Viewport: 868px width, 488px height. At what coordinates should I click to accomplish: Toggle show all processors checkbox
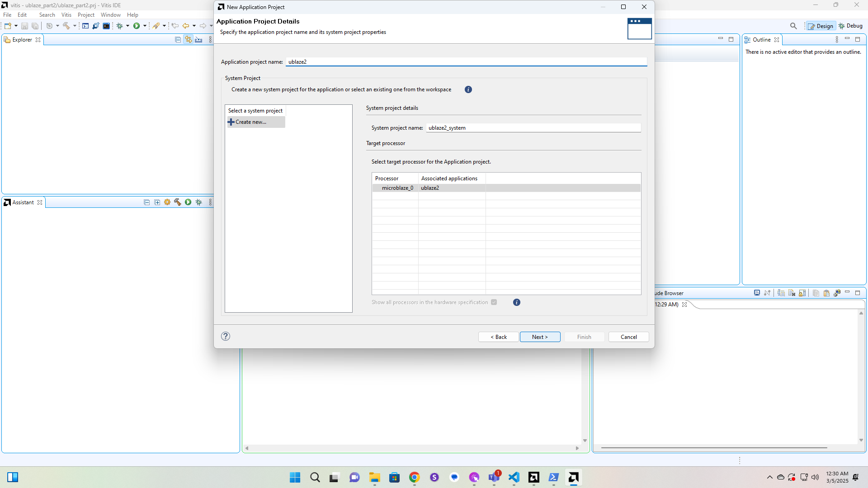click(494, 302)
